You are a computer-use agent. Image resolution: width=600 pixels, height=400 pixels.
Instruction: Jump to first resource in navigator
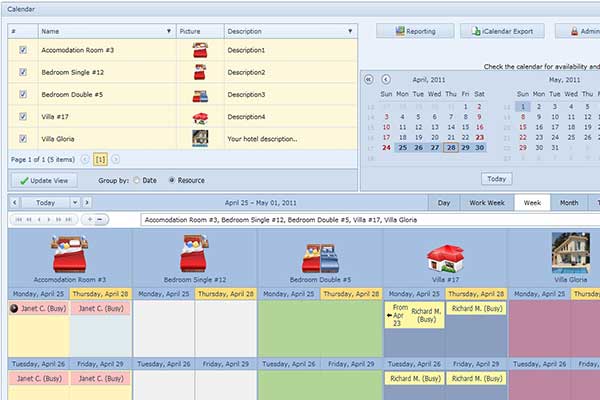[x=19, y=219]
